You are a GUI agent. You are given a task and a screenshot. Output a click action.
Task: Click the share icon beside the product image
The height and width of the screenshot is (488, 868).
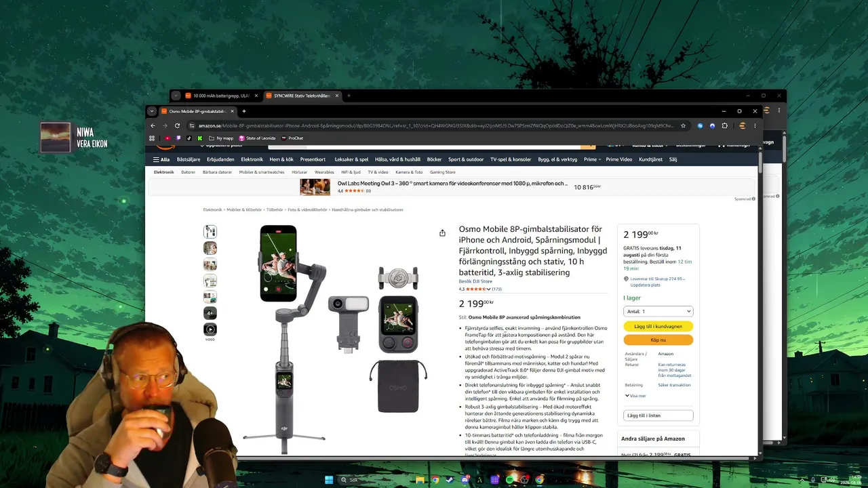point(442,233)
